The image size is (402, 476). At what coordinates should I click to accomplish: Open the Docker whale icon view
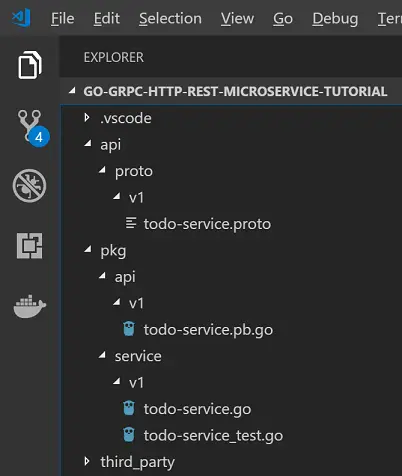(x=30, y=306)
